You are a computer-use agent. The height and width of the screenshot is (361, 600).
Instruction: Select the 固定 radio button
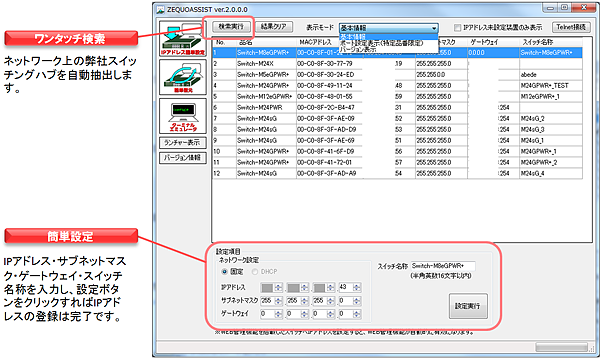point(225,271)
